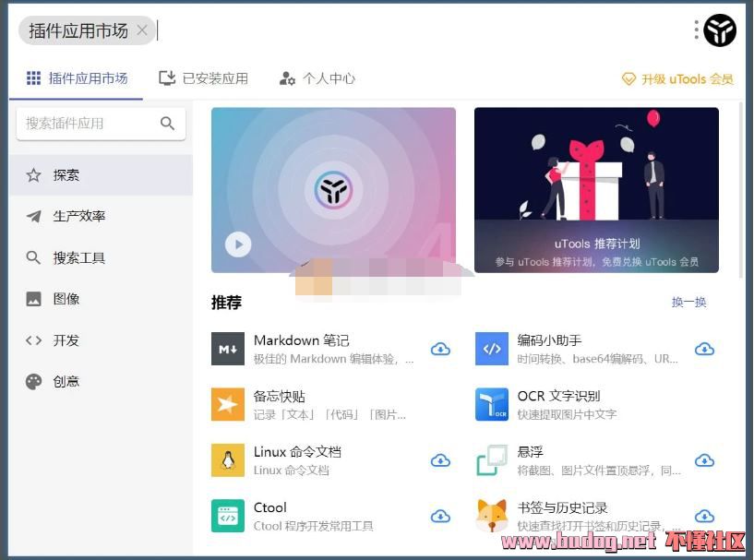Switch to 已安装应用 tab
This screenshot has width=754, height=560.
204,78
